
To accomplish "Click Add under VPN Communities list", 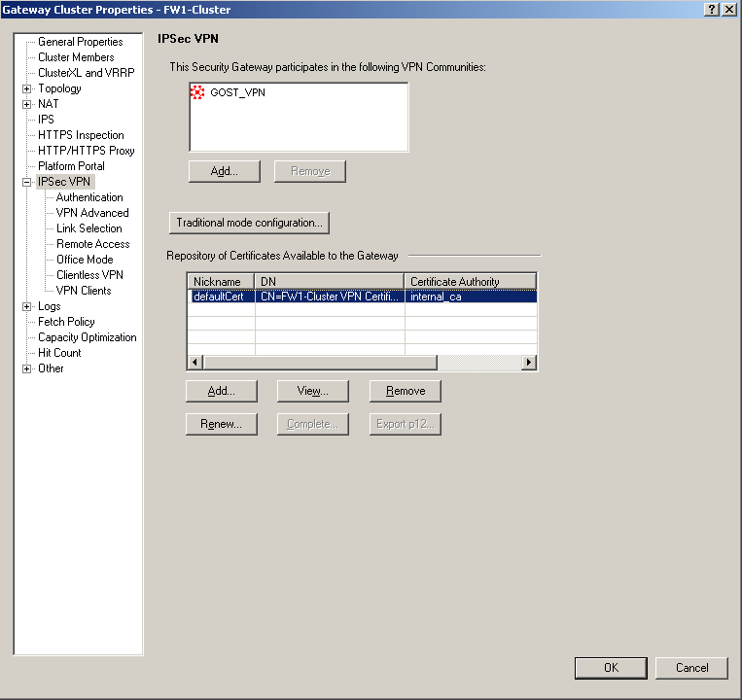I will coord(225,171).
